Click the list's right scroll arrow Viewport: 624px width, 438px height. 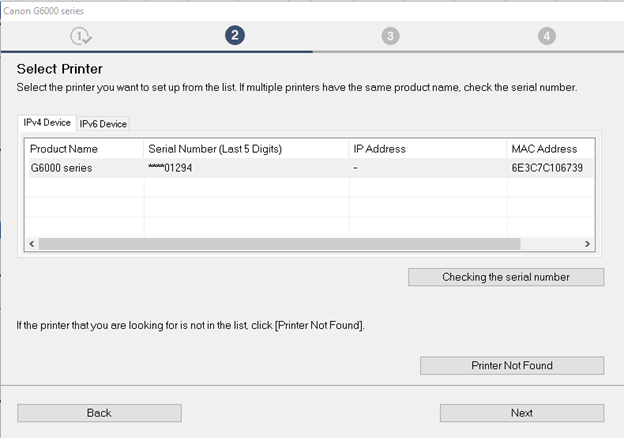coord(587,244)
